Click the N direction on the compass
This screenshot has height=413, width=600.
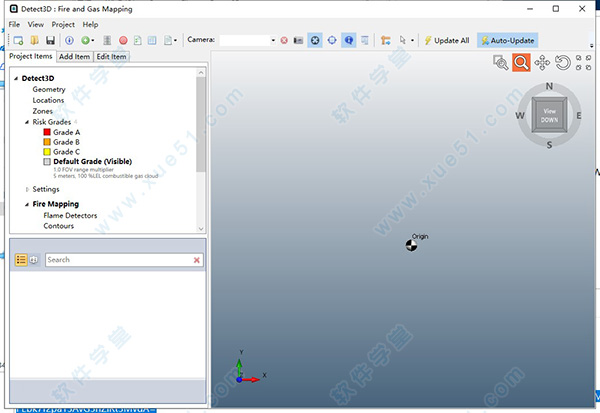click(x=548, y=84)
